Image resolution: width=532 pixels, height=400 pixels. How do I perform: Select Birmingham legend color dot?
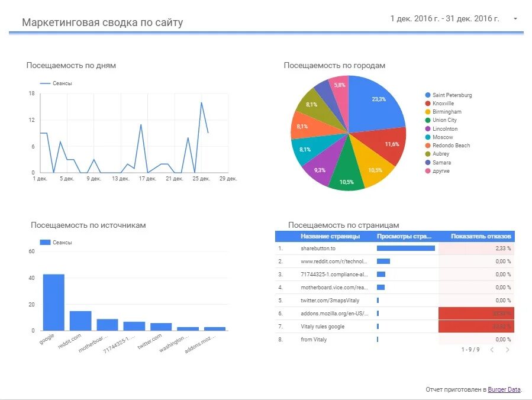coord(428,112)
